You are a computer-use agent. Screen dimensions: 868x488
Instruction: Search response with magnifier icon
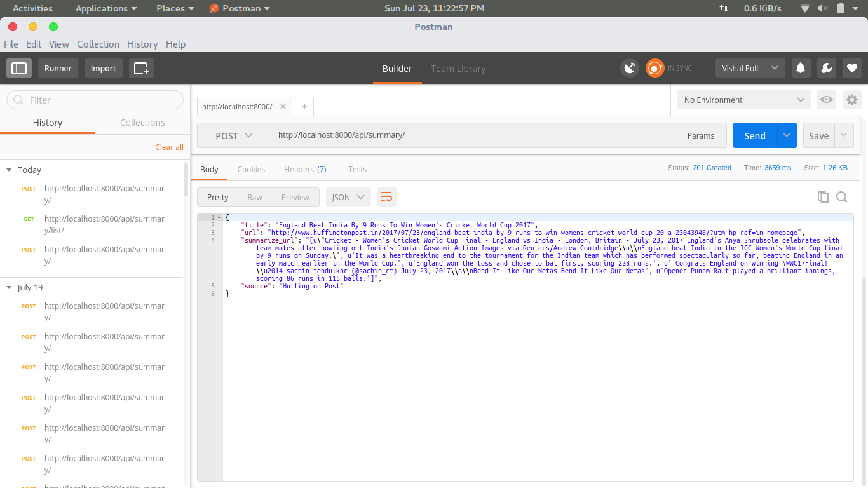(x=842, y=197)
